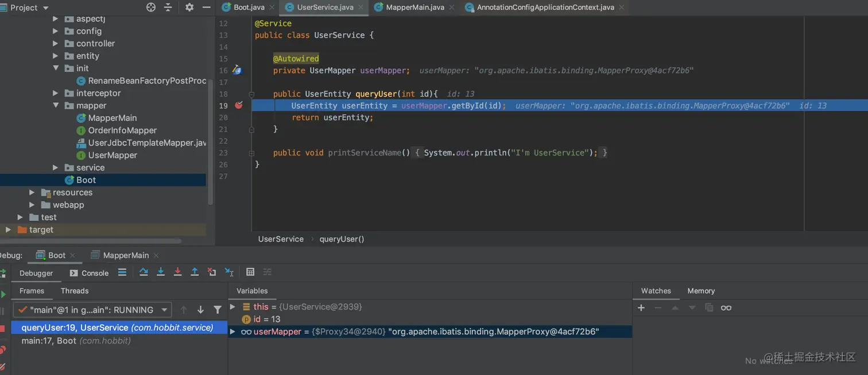Locate the current file in the Project tree
Viewport: 868px width, 375px height.
[151, 7]
